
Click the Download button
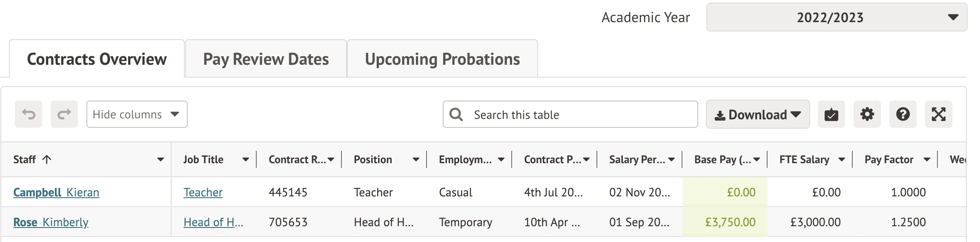click(757, 114)
